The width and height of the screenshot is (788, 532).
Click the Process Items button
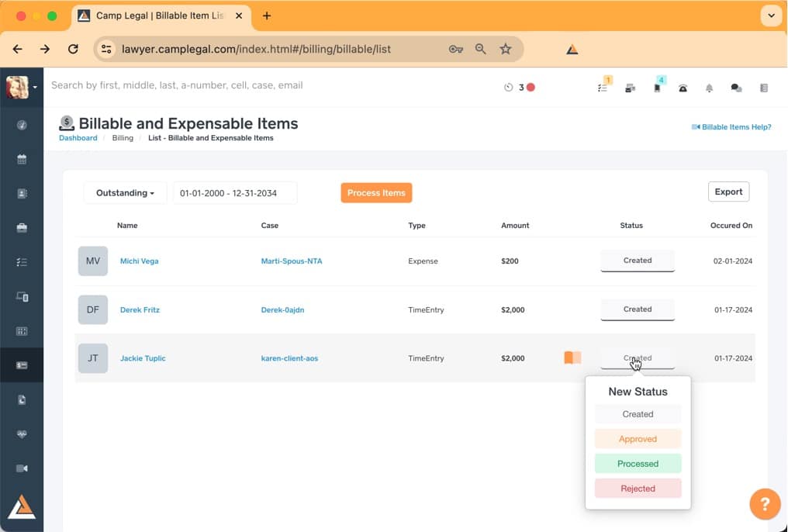point(376,193)
